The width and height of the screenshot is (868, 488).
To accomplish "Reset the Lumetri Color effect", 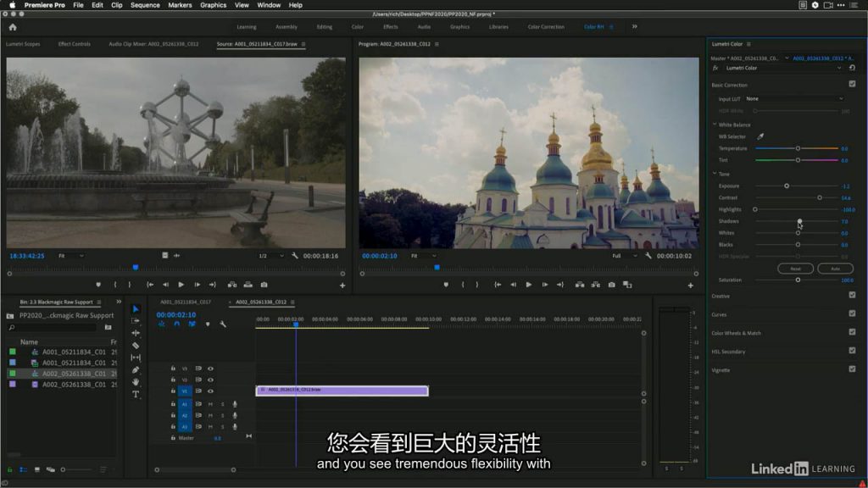I will [853, 68].
